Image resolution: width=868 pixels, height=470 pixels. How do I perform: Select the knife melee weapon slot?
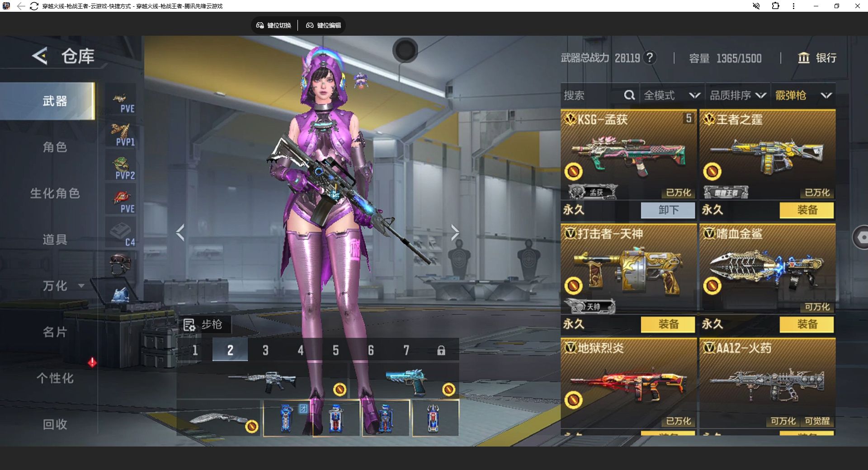[219, 418]
